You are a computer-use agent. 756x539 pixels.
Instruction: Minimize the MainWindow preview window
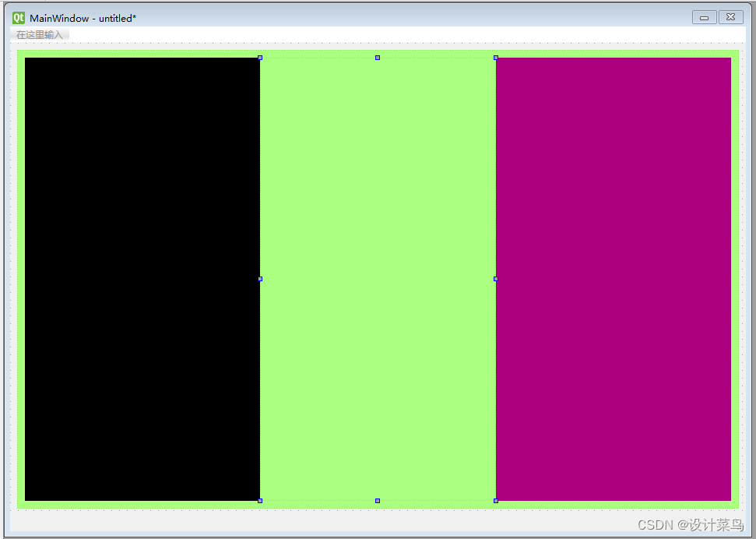pos(703,16)
